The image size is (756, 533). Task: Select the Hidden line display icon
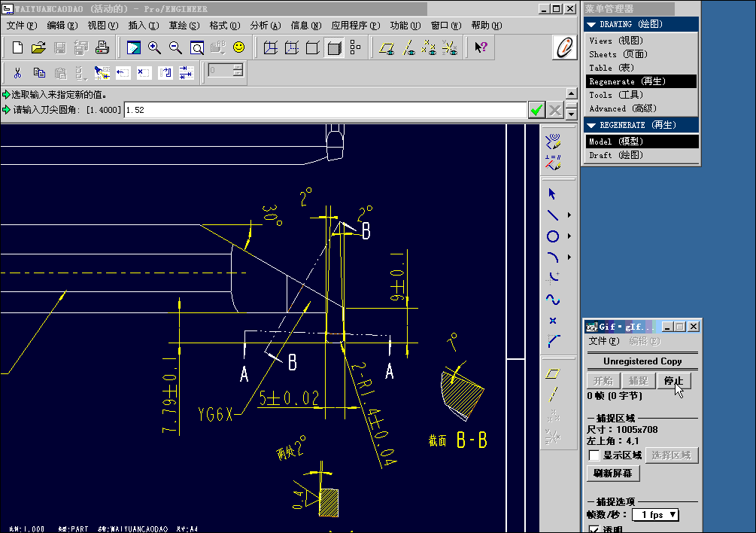coord(292,47)
